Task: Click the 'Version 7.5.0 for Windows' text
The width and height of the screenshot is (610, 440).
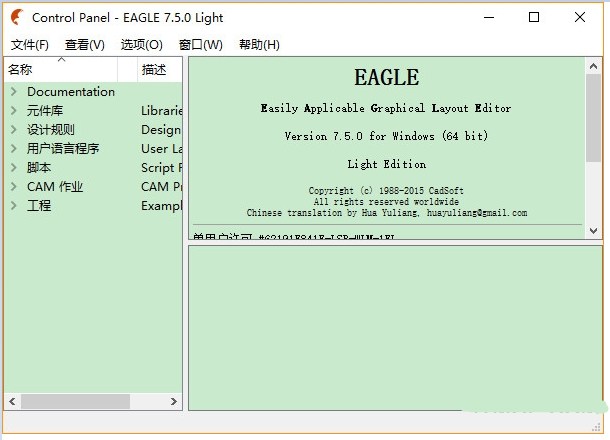Action: point(386,136)
